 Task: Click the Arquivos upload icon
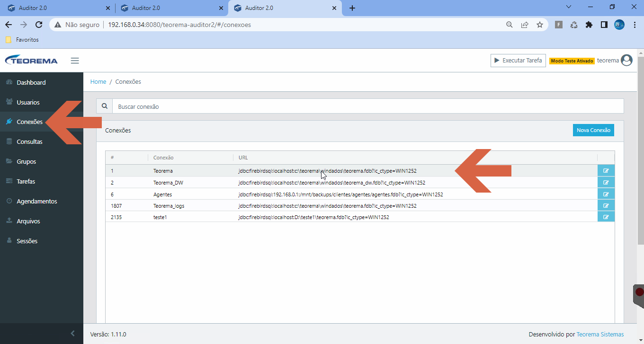[x=9, y=221]
